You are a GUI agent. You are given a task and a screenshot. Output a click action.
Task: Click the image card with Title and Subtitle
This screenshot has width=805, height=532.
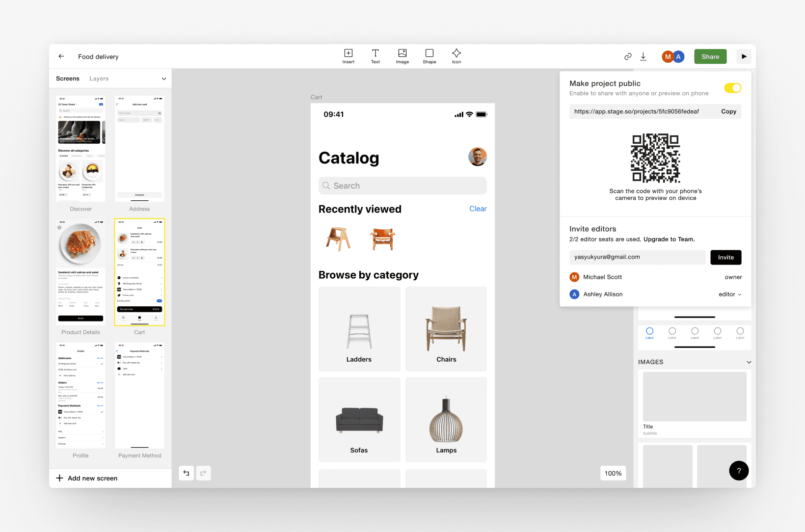695,403
